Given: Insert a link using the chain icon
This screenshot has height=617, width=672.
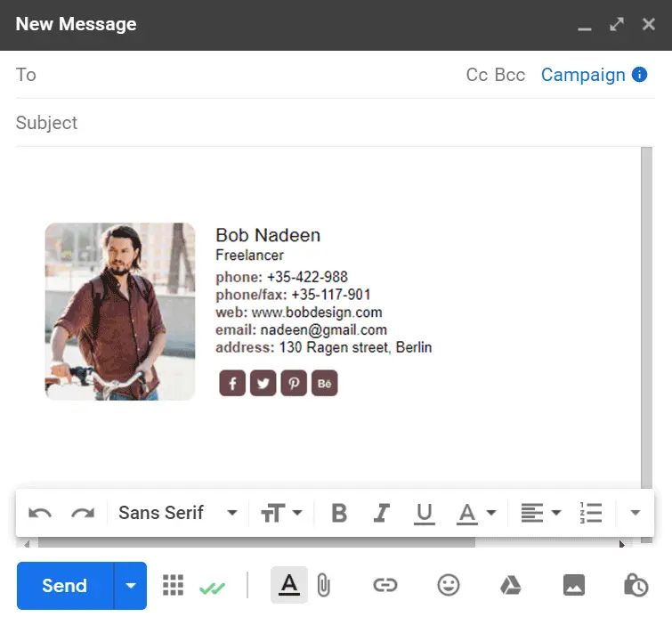Looking at the screenshot, I should pyautogui.click(x=385, y=585).
